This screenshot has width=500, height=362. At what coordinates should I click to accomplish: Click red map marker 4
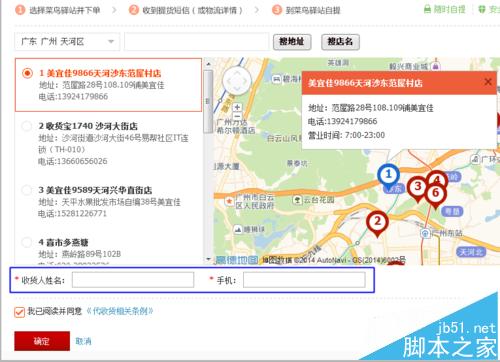(x=438, y=178)
